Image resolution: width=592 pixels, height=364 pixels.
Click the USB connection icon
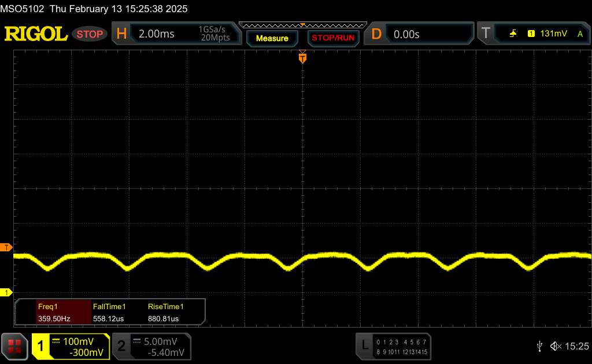(x=539, y=346)
